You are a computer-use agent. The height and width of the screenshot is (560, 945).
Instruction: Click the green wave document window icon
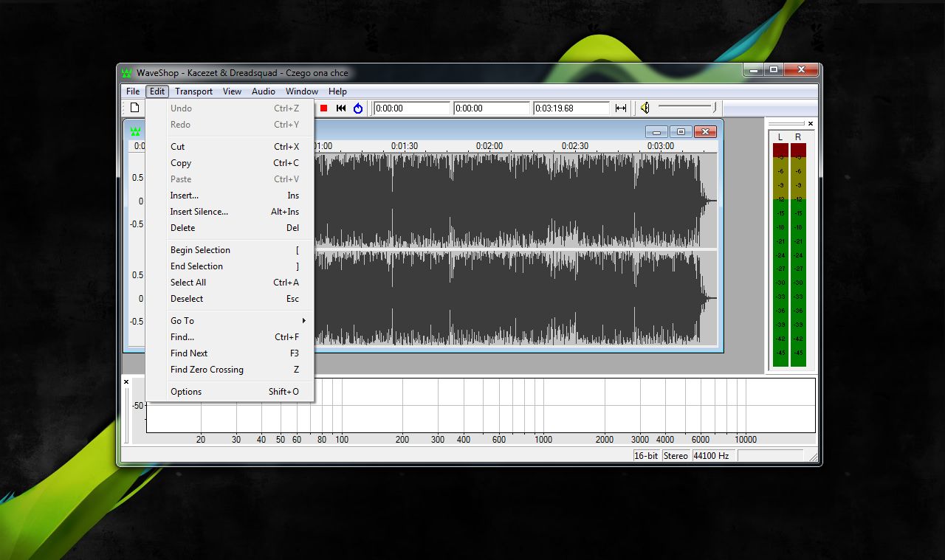(x=136, y=131)
